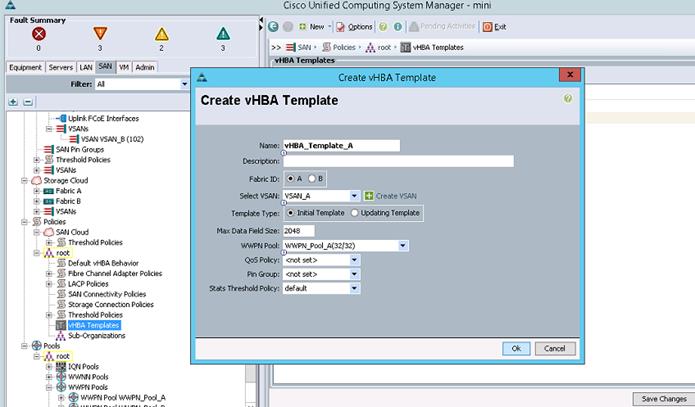Expand the Fabric A node

point(37,191)
